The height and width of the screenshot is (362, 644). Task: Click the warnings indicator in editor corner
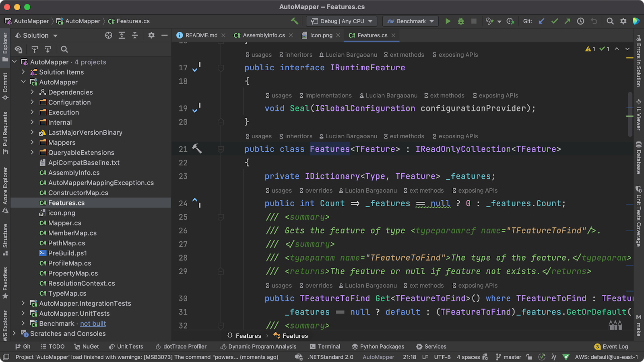(x=590, y=49)
